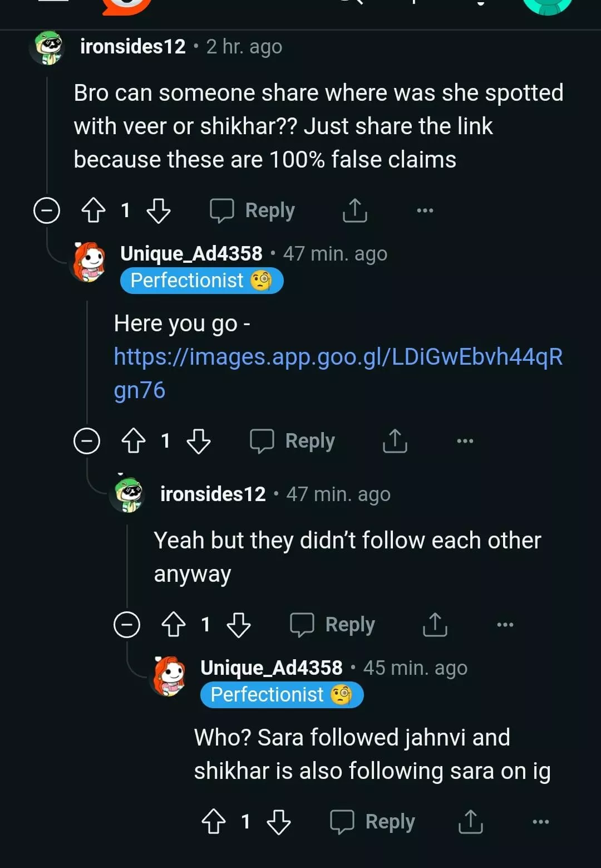The image size is (601, 868).
Task: Open more options for top ironsides12 comment
Action: point(425,210)
